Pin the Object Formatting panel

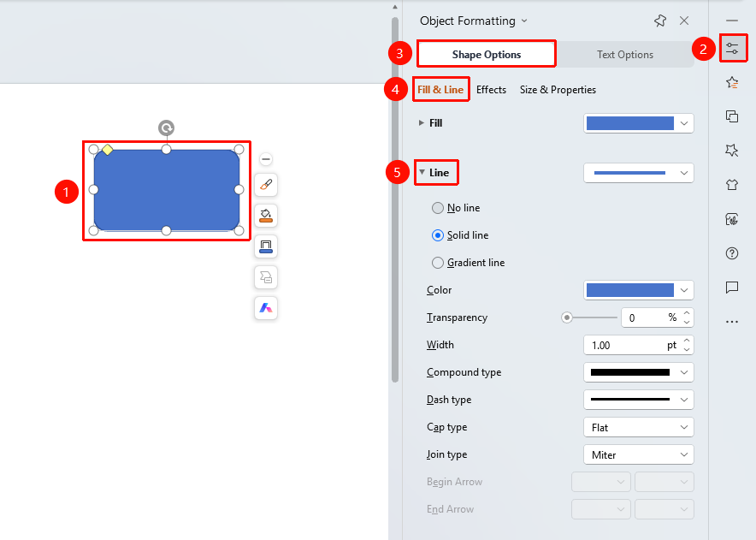(x=660, y=21)
